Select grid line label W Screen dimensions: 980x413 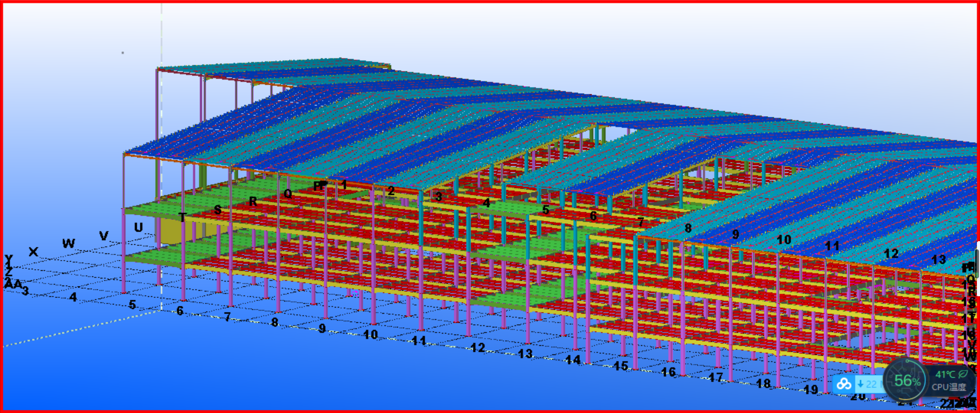pyautogui.click(x=68, y=243)
